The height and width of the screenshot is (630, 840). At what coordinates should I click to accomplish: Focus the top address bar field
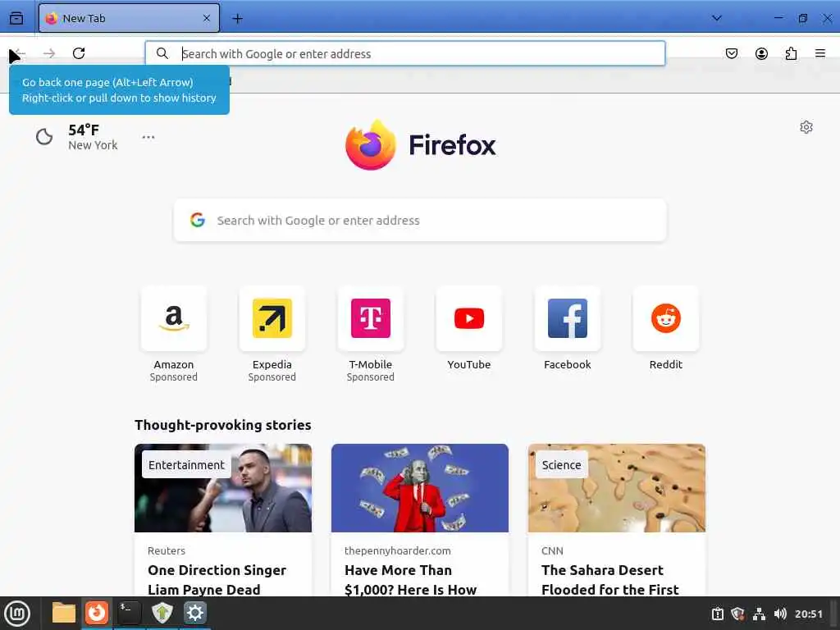[x=405, y=53]
